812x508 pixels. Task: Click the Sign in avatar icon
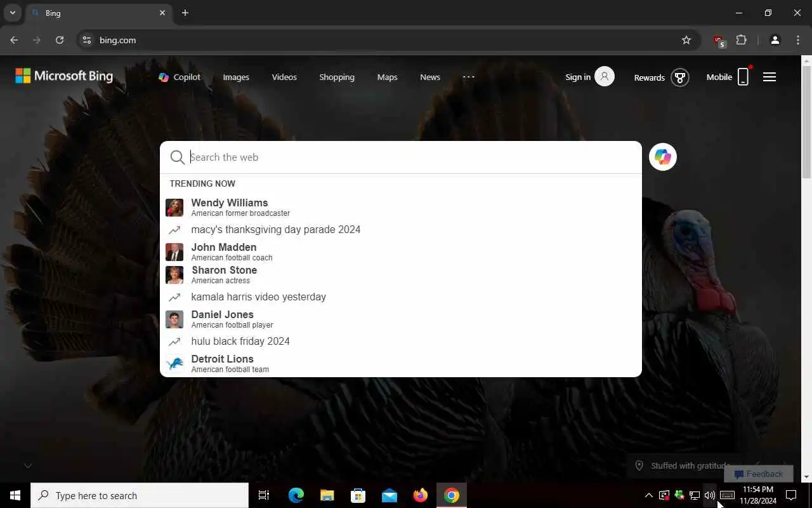[605, 77]
